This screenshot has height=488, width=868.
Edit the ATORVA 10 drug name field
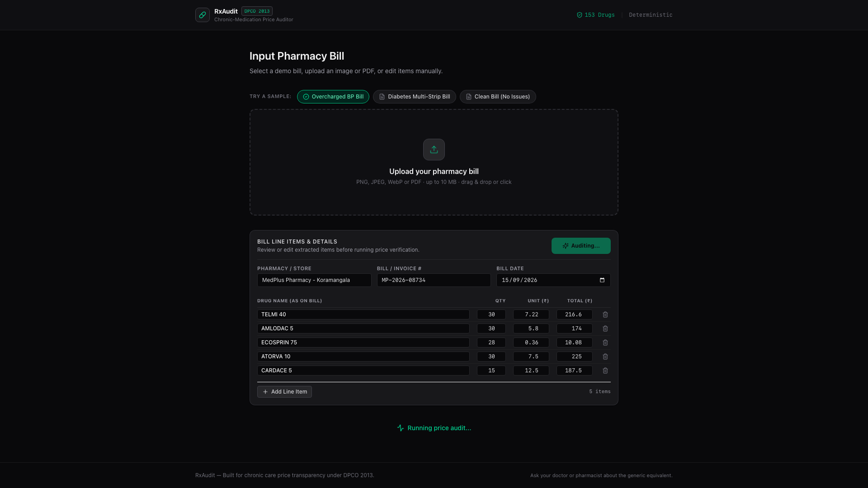(x=363, y=357)
